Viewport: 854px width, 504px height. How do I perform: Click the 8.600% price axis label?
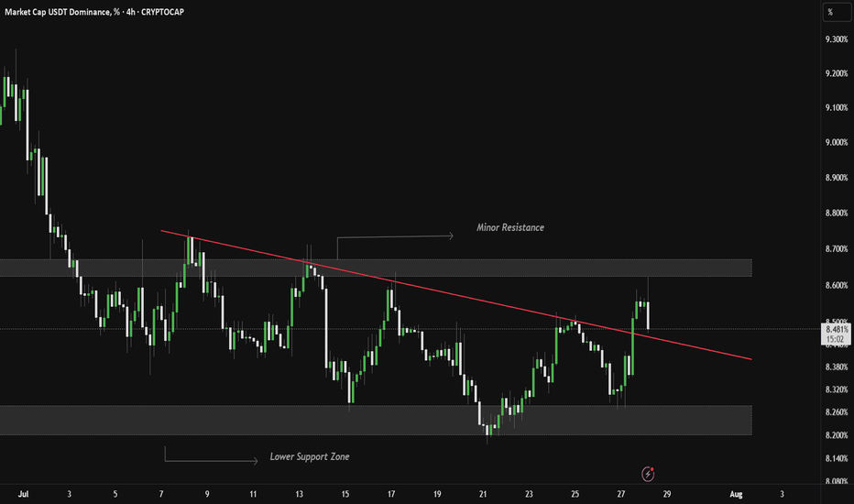pyautogui.click(x=836, y=286)
